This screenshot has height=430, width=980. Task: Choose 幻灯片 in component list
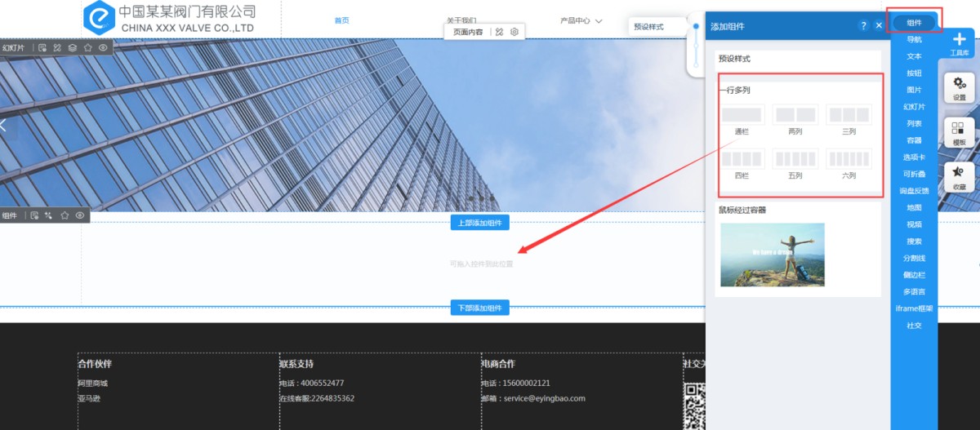[x=914, y=107]
